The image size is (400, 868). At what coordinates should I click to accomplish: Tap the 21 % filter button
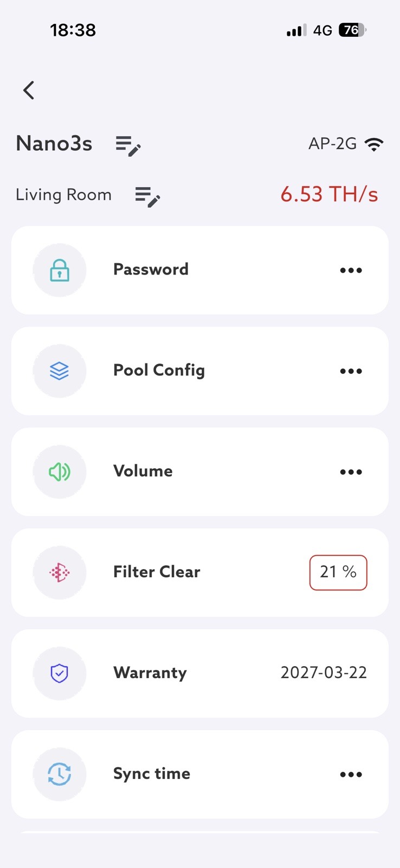tap(338, 572)
